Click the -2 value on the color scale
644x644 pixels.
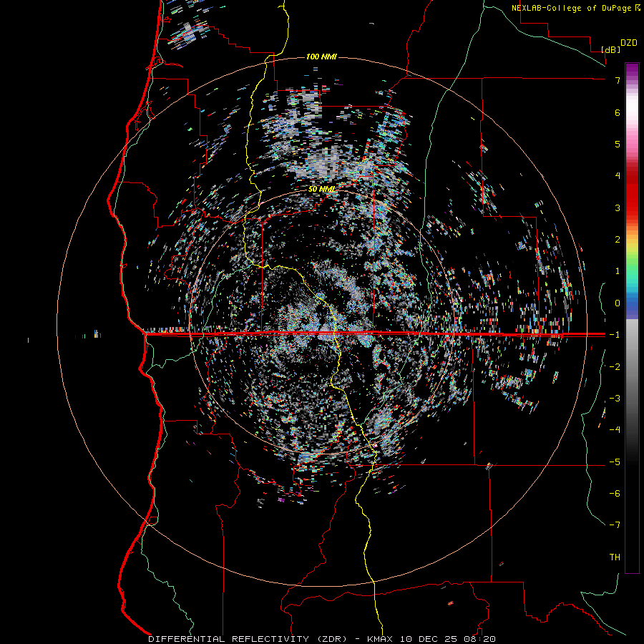click(x=615, y=367)
